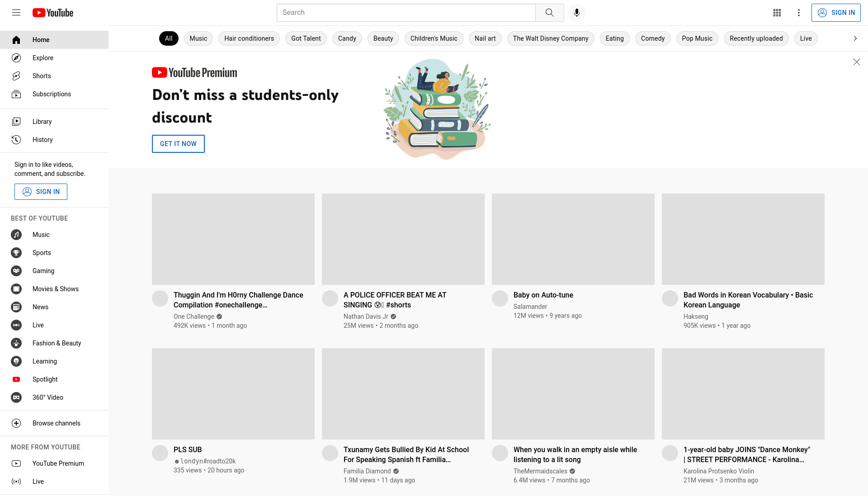Open Spotlight category
868x496 pixels.
pyautogui.click(x=54, y=379)
